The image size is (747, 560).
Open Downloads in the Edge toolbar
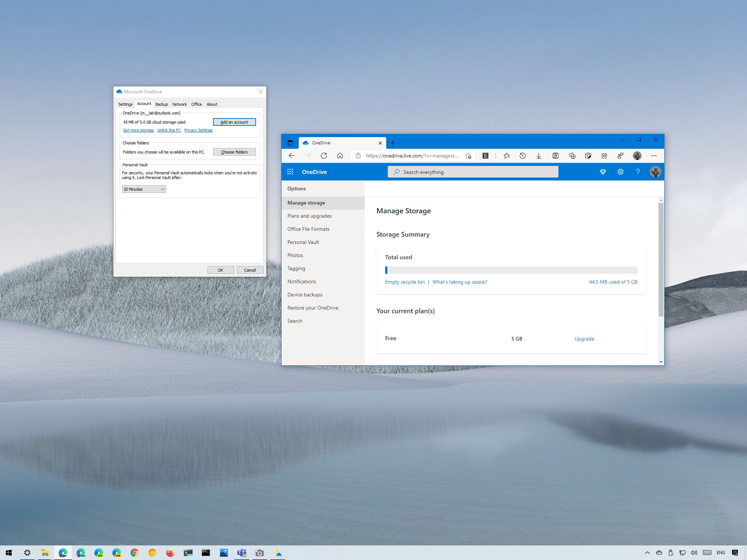539,156
